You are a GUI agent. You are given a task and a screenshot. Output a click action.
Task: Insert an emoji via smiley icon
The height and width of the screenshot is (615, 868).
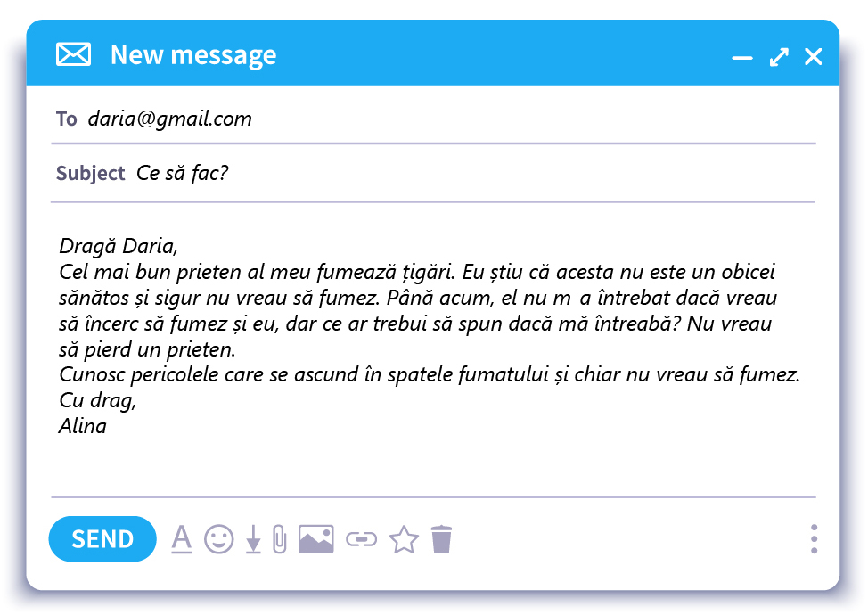coord(218,538)
